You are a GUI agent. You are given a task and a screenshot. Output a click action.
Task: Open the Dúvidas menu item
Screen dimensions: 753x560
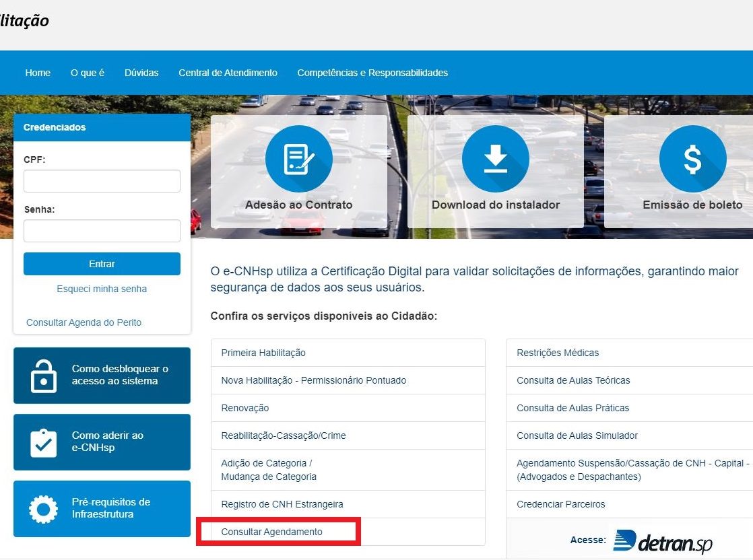[141, 73]
